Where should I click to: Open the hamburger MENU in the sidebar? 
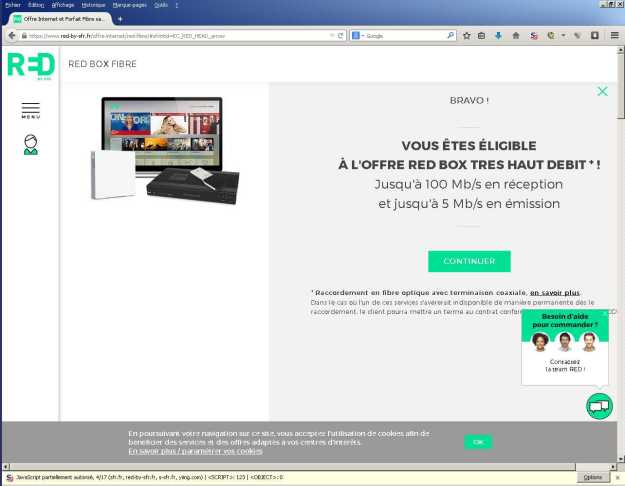click(x=30, y=110)
